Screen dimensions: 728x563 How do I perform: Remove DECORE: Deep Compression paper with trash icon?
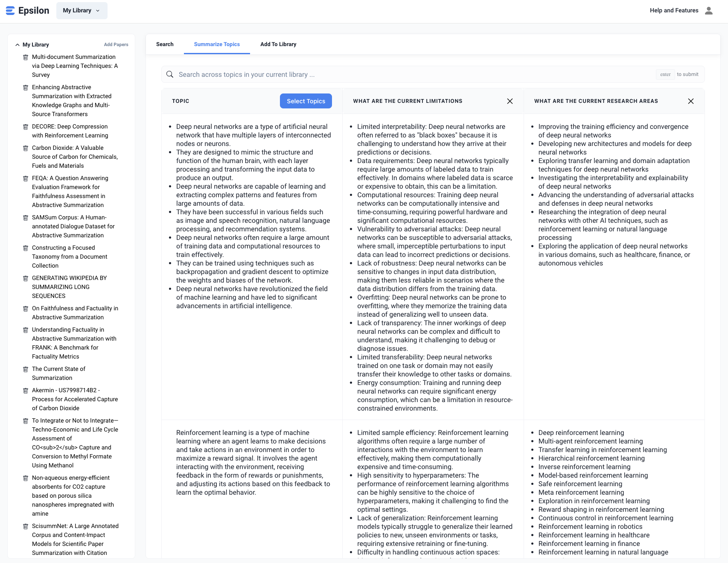pyautogui.click(x=26, y=127)
